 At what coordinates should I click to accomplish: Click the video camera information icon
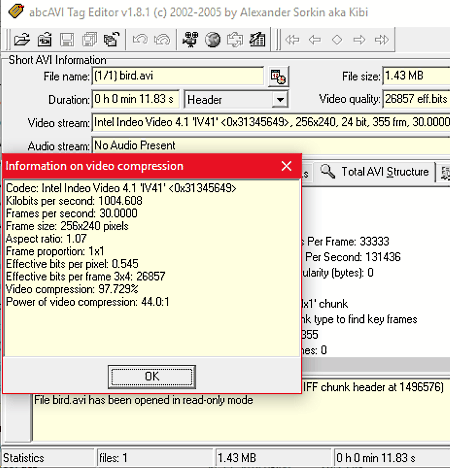190,40
